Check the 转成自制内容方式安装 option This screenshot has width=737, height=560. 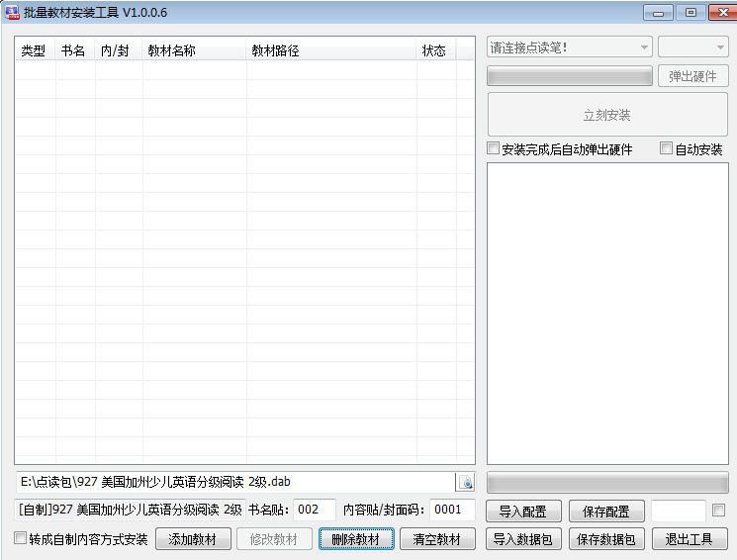click(x=21, y=539)
